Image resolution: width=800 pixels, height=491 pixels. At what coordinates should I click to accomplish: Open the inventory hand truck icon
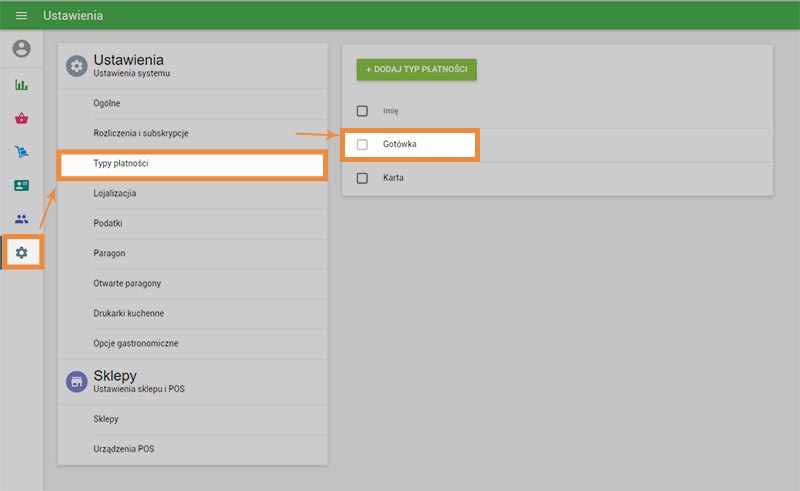tap(21, 152)
